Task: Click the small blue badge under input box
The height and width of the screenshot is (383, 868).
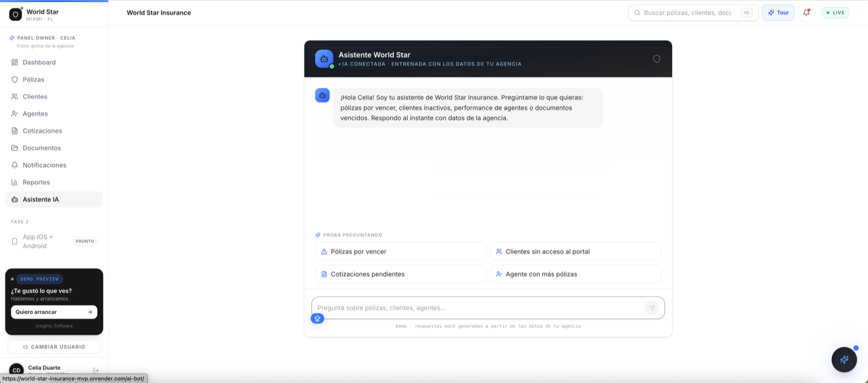Action: (x=317, y=319)
